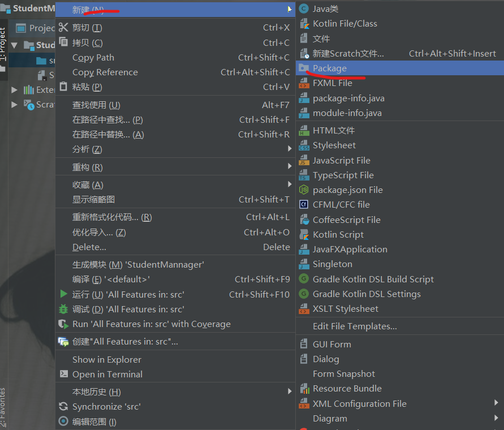Click the GUI Form icon
Viewport: 504px width, 430px height.
[304, 344]
